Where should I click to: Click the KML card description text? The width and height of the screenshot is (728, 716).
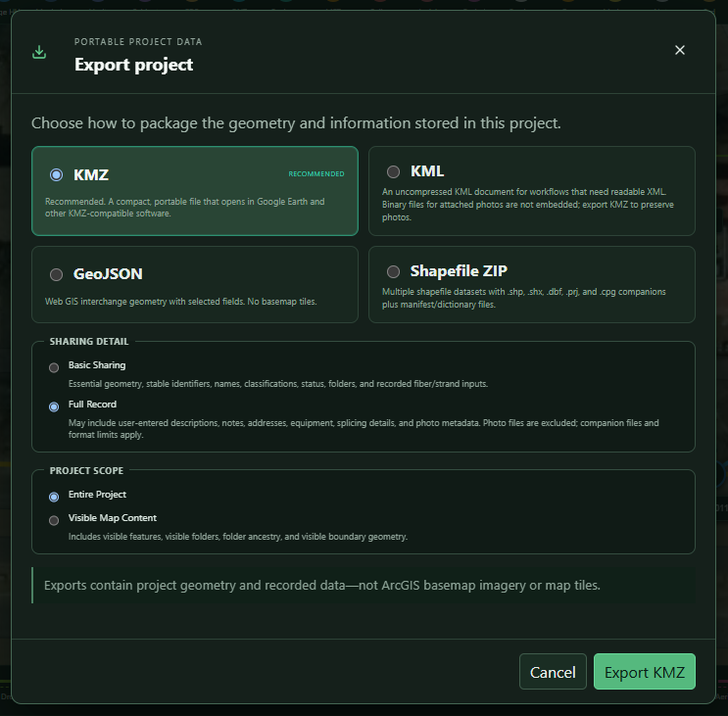point(528,205)
